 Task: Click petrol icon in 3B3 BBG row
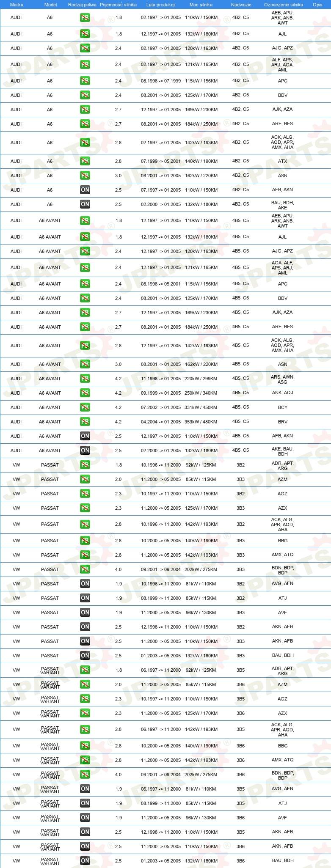(x=85, y=541)
